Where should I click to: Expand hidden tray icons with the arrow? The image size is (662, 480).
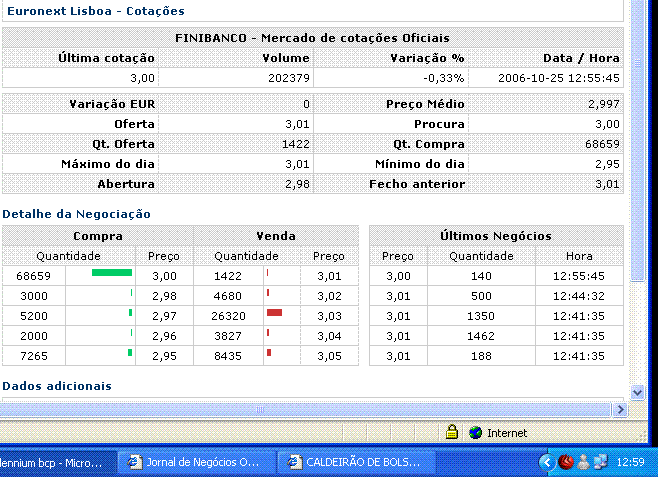click(x=547, y=463)
